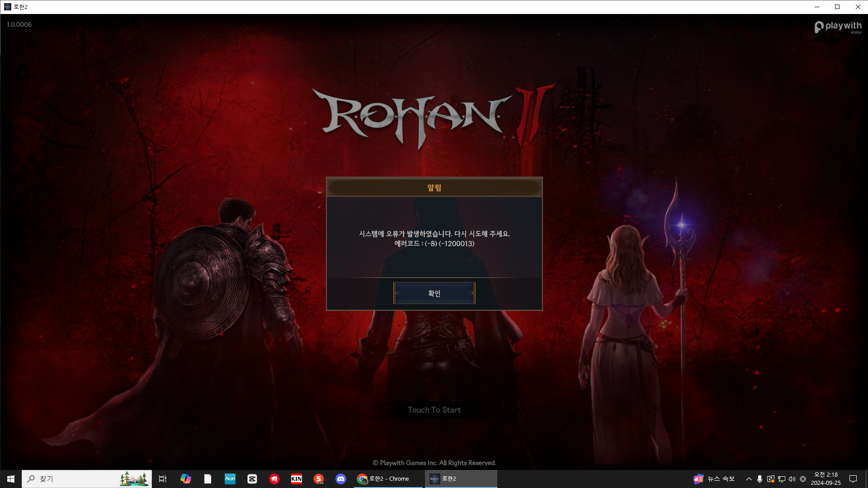Open the notification center

853,479
